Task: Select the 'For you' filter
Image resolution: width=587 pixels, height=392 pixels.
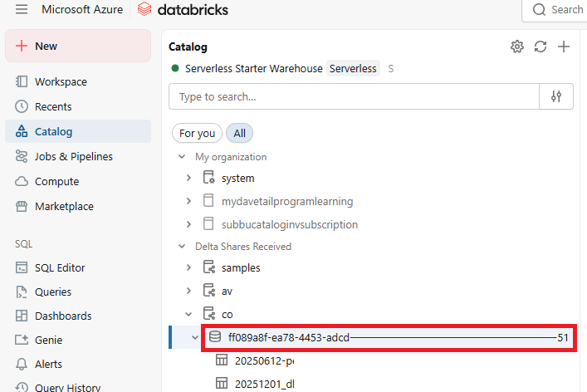Action: tap(197, 133)
